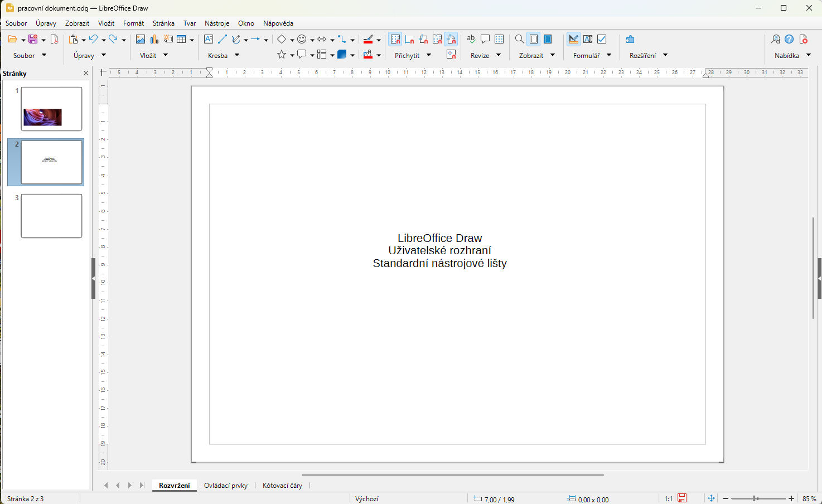Toggle the display grid visibility icon
Screen dimensions: 822x504
pyautogui.click(x=499, y=39)
